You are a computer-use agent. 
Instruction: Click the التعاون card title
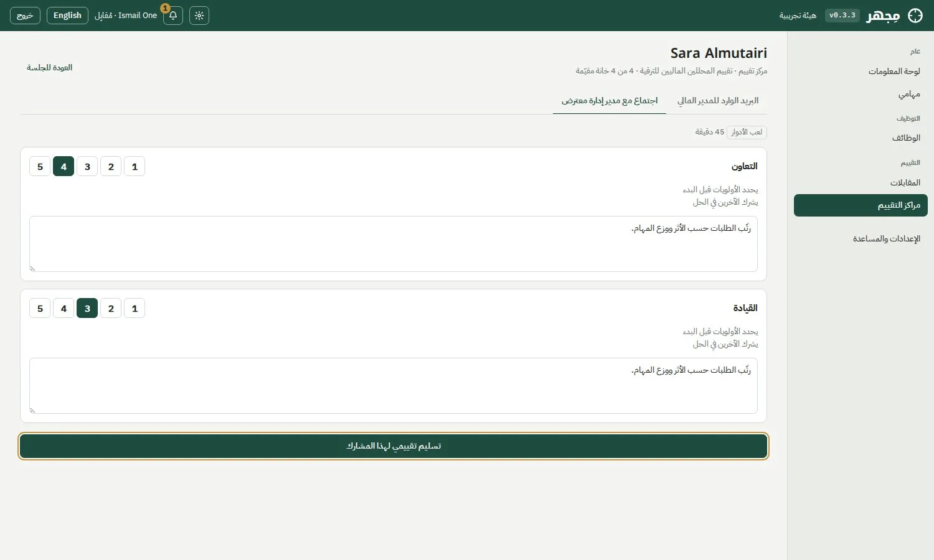(x=745, y=167)
